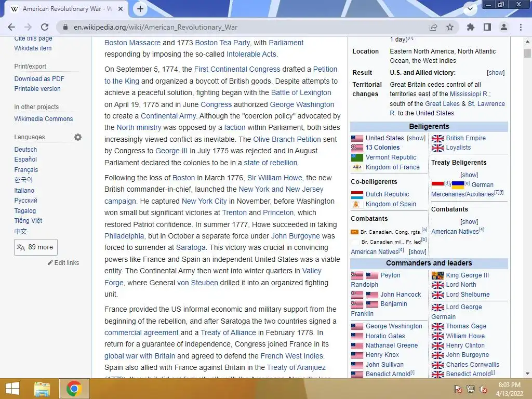Open Charles Cornwallis link
Screen dimensions: 532x399
pyautogui.click(x=472, y=365)
